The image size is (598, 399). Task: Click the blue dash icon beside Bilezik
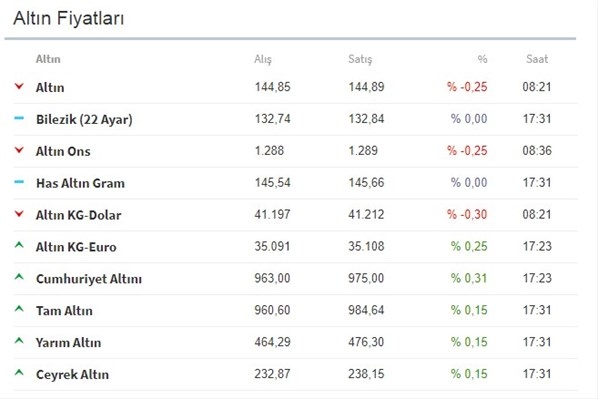pos(19,118)
